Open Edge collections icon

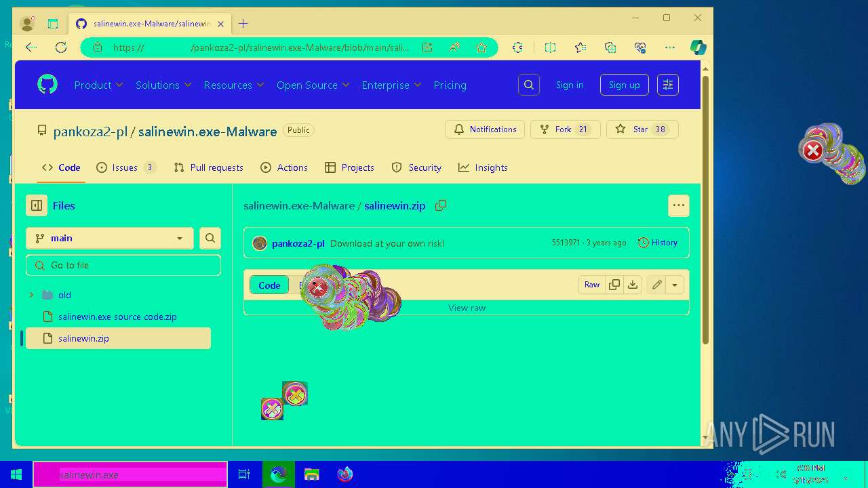pos(610,47)
